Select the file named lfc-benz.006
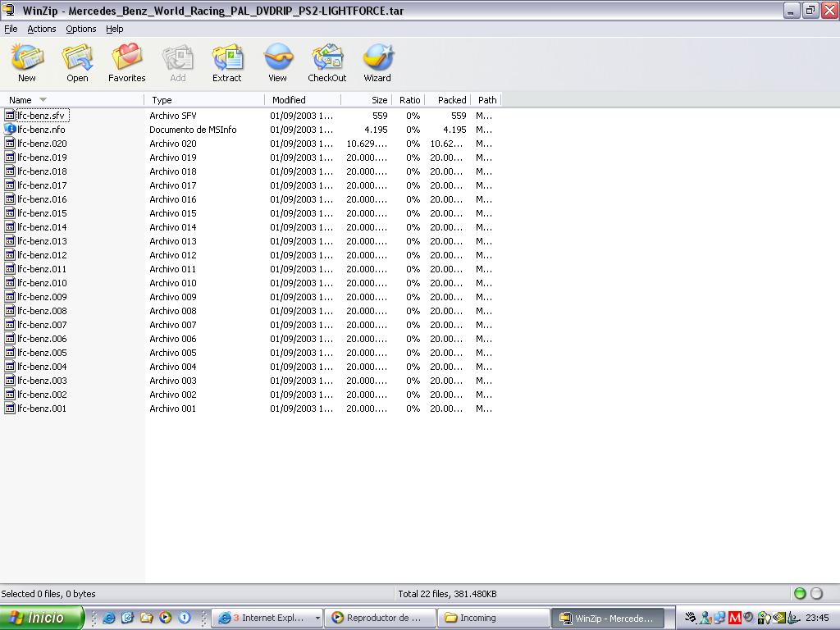The image size is (840, 630). point(42,339)
